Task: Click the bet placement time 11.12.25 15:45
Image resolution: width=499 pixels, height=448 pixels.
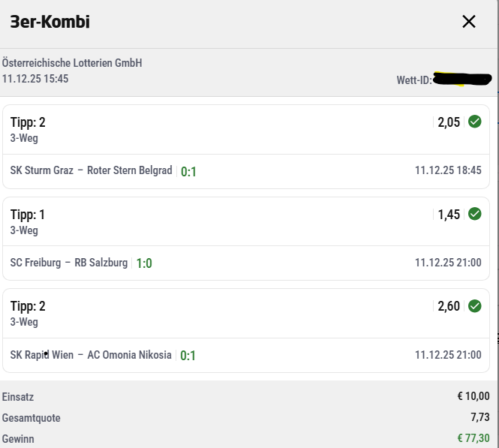Action: point(35,79)
